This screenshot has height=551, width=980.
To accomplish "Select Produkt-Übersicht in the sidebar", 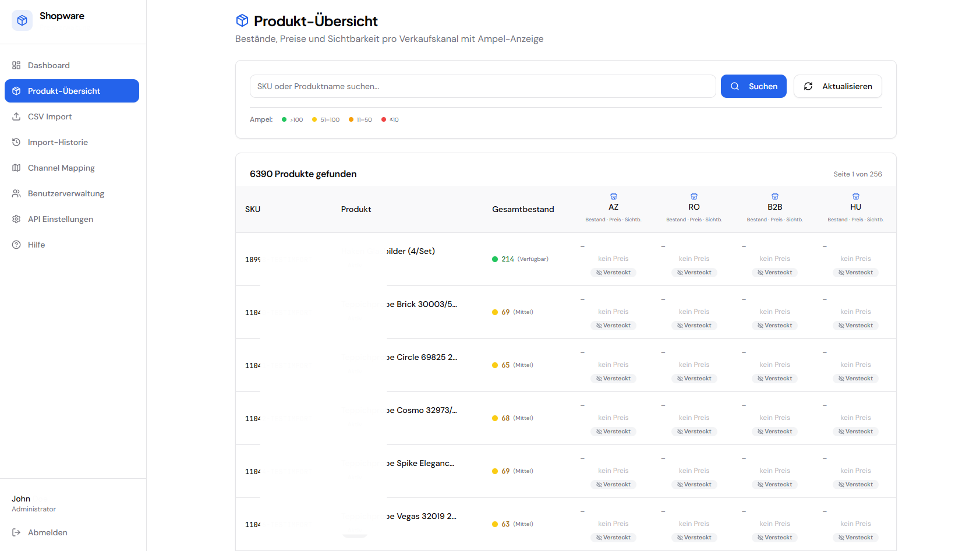I will [72, 91].
